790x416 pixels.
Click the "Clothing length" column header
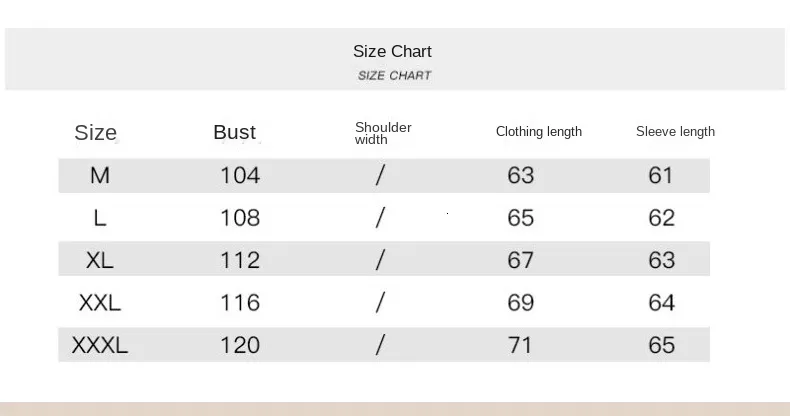pos(538,132)
